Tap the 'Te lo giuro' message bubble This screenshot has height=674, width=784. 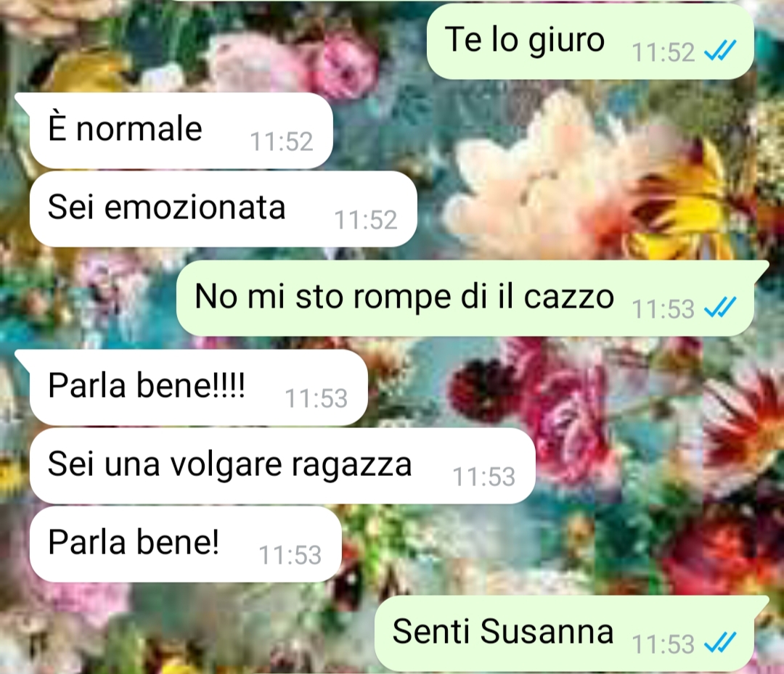590,41
